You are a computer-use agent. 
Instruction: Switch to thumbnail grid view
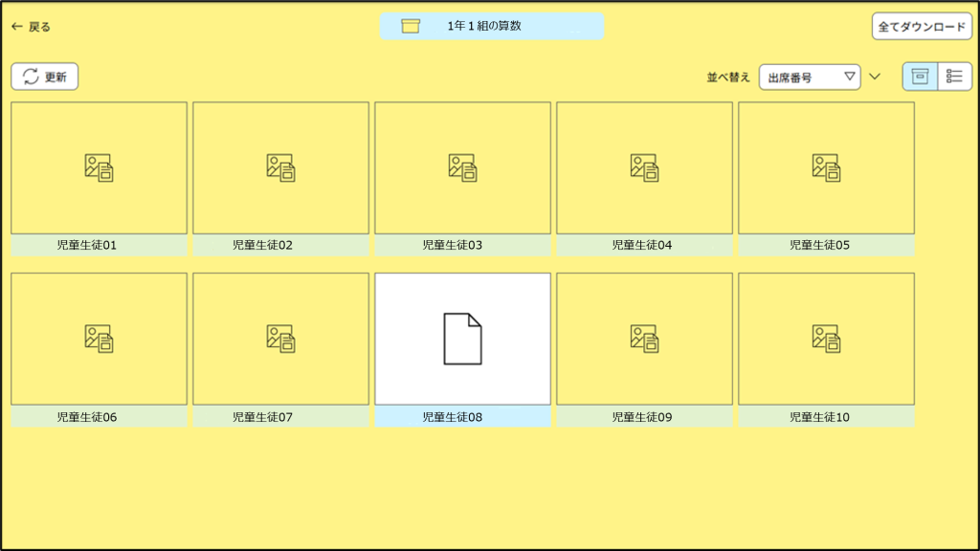920,77
